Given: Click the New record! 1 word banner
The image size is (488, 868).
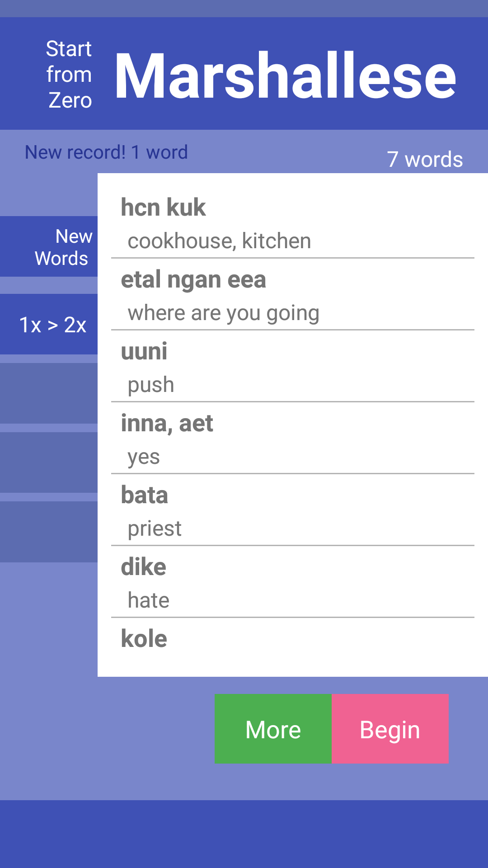Looking at the screenshot, I should tap(106, 152).
